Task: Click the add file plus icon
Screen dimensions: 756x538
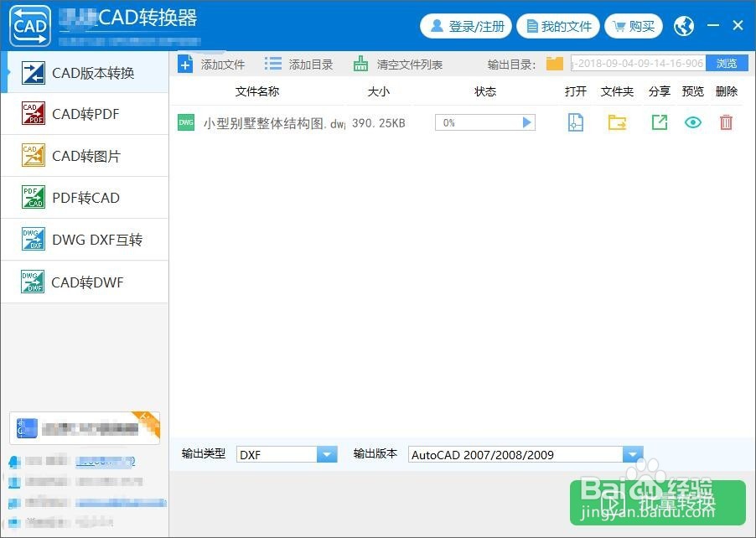Action: point(185,64)
